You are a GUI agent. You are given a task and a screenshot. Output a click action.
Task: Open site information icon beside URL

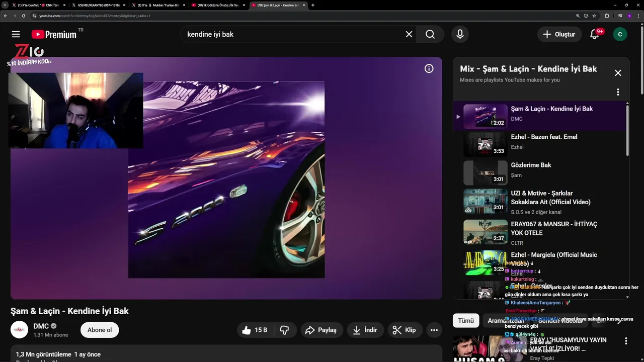[x=34, y=16]
